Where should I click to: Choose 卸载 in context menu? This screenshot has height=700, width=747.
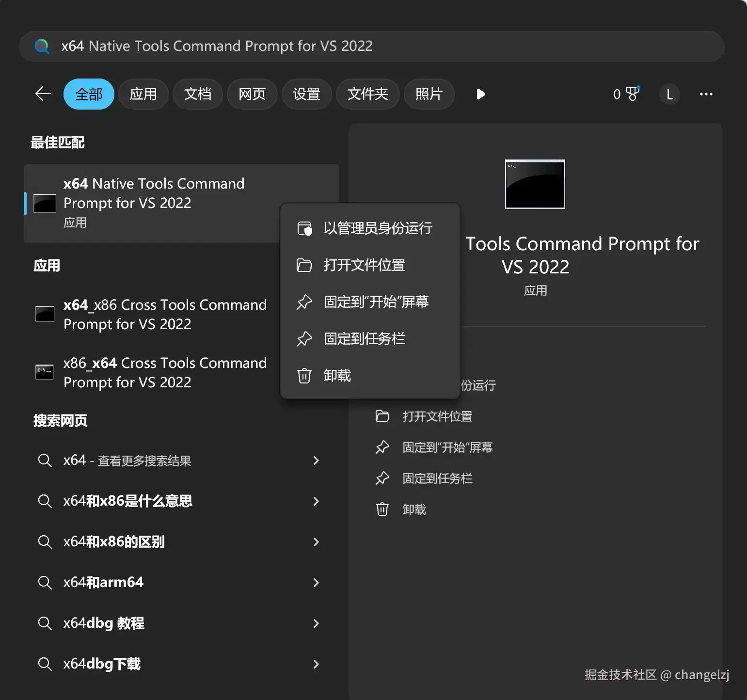pos(370,376)
